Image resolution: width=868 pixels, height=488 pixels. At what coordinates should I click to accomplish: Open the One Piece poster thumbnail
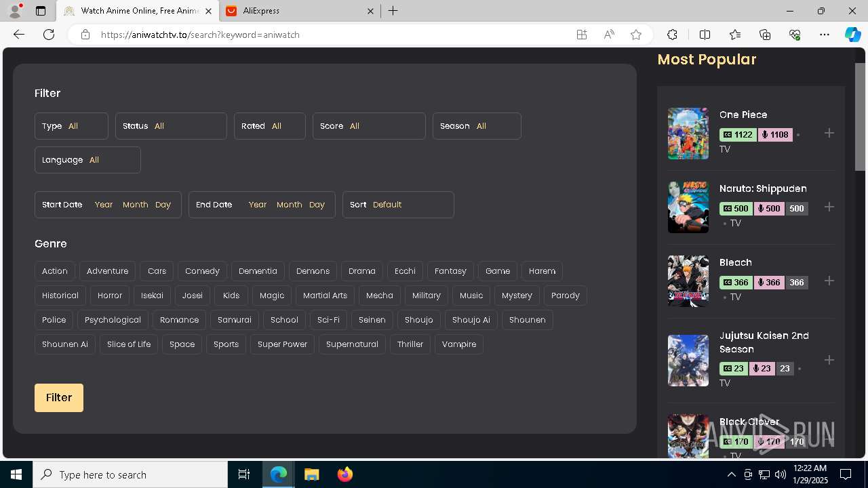(x=688, y=134)
